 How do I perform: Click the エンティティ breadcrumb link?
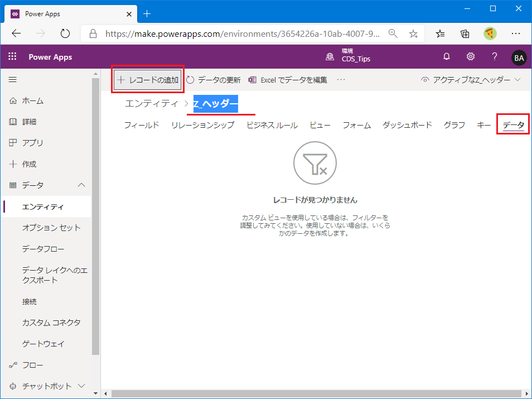coord(151,103)
